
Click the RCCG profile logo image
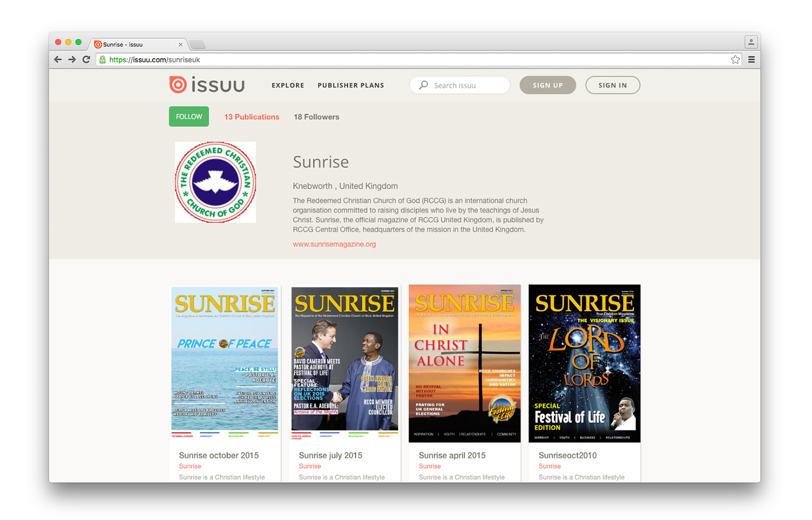tap(215, 182)
